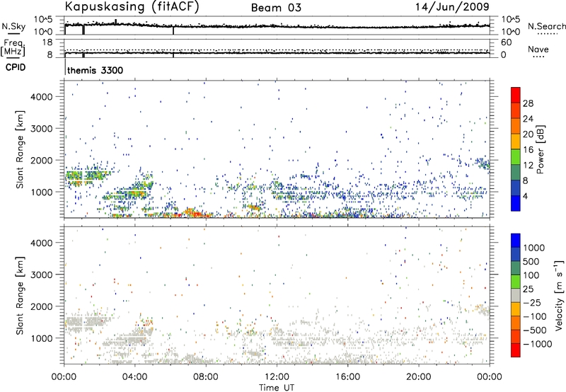Select the "60" Nave axis value
This screenshot has height=392, width=566.
pos(506,42)
